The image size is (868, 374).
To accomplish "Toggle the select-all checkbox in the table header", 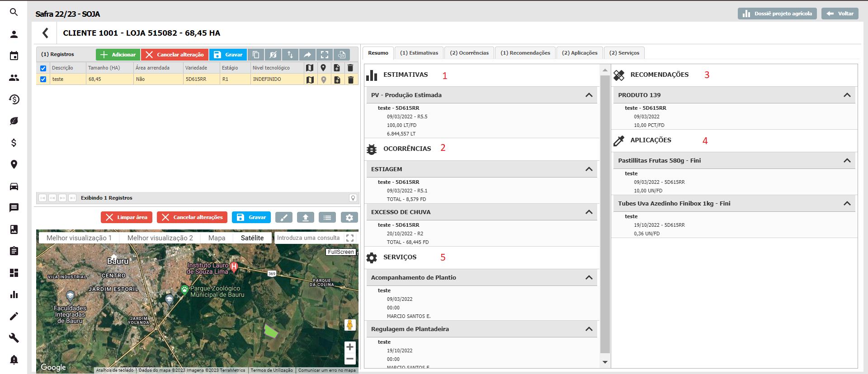I will click(43, 68).
